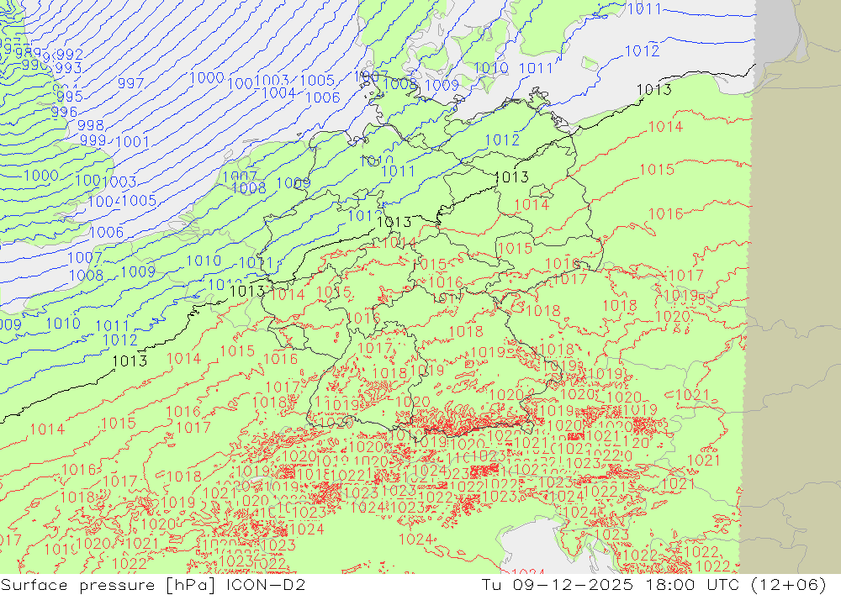
Task: Click the blue '999' isobar label
Action: tap(93, 140)
